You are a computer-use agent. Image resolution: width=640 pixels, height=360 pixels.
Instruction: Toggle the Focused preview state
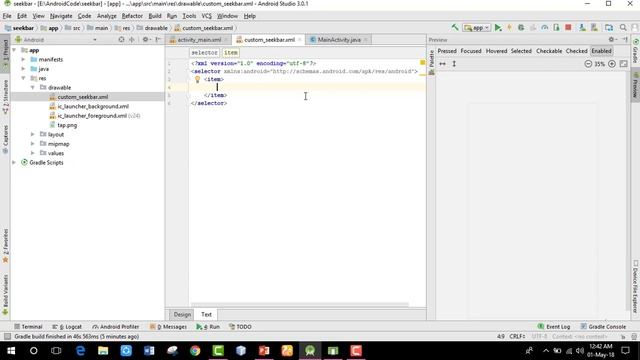pyautogui.click(x=471, y=51)
